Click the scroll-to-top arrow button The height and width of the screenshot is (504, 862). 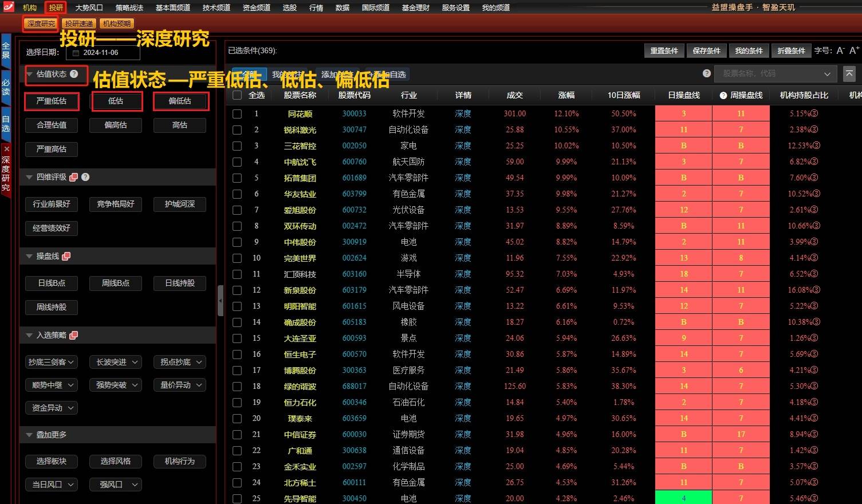(849, 73)
